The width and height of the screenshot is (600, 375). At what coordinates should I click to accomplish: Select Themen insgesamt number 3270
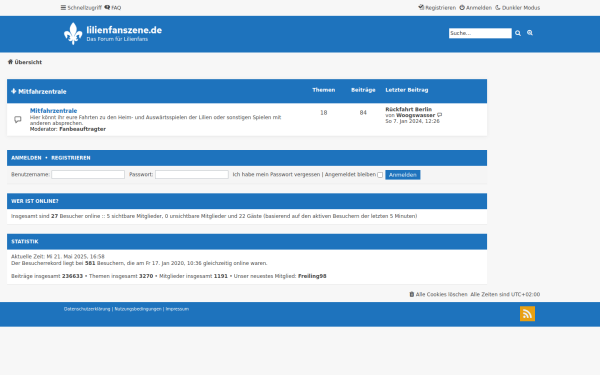click(146, 276)
